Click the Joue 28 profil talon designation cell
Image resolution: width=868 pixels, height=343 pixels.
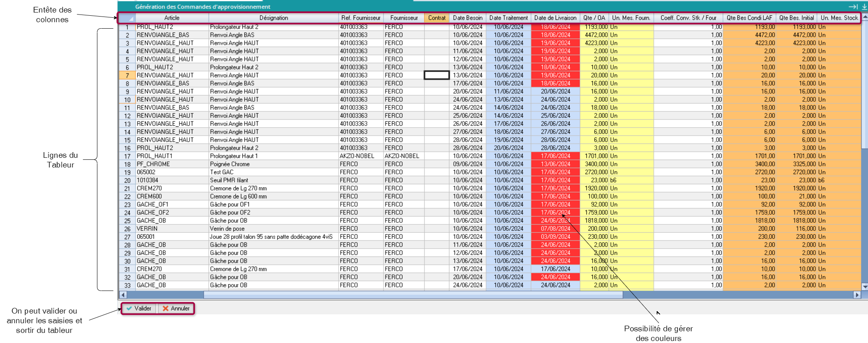tap(271, 237)
